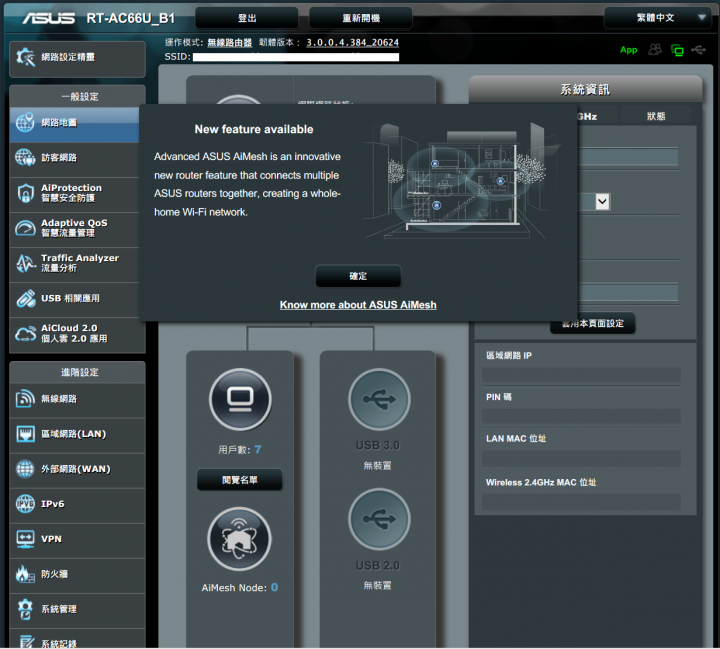The width and height of the screenshot is (720, 649).
Task: Open the IPv6 icon
Action: point(25,504)
